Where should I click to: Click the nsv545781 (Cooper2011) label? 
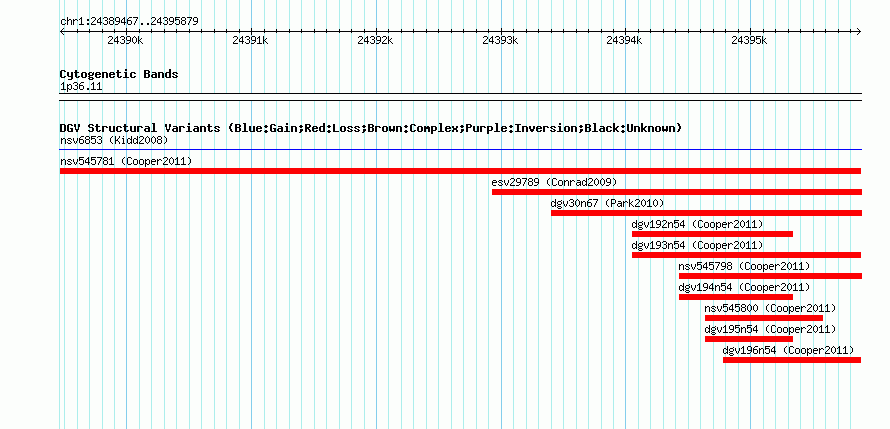126,161
